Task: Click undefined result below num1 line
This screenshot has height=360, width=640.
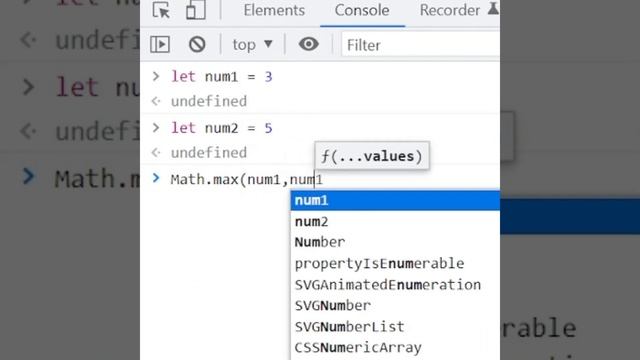Action: [209, 101]
